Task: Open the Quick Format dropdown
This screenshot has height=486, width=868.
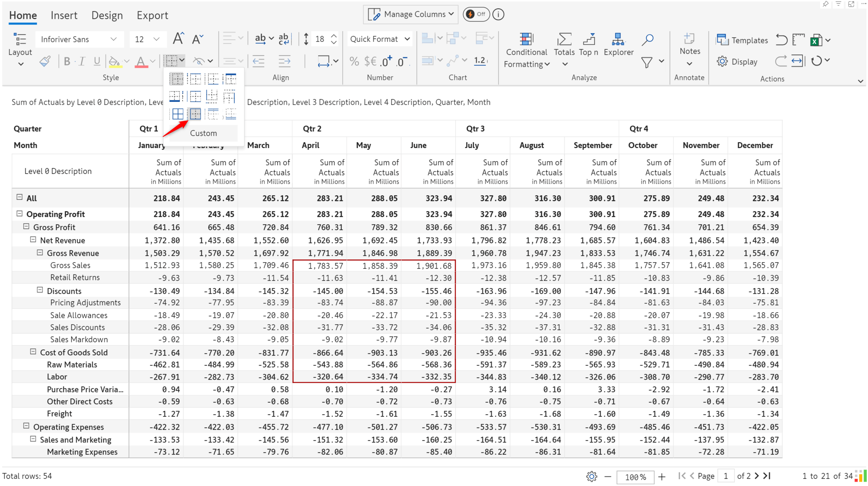Action: [x=380, y=39]
